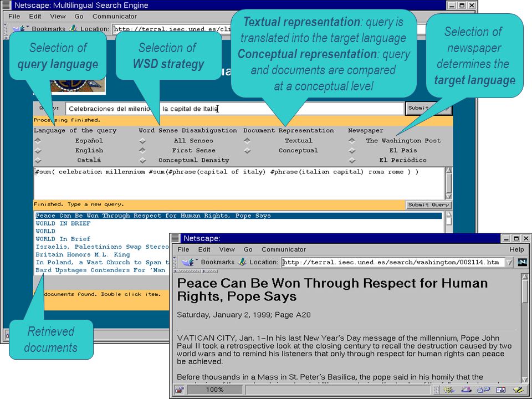Screen dimensions: 532x399
Task: Click the 100% progress bar in status bar
Action: (x=215, y=390)
